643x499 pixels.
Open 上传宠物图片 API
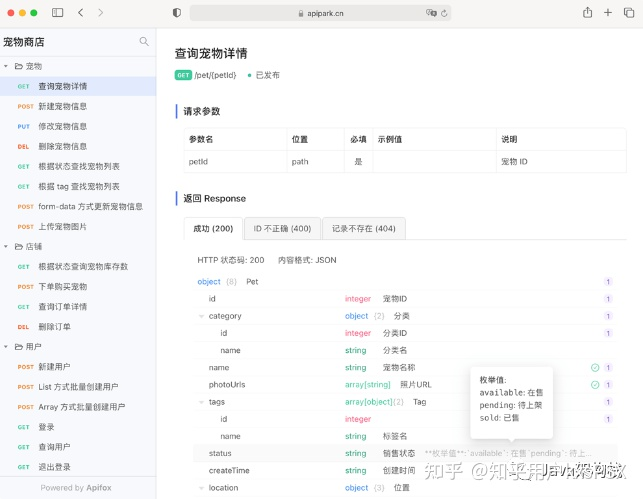point(78,226)
